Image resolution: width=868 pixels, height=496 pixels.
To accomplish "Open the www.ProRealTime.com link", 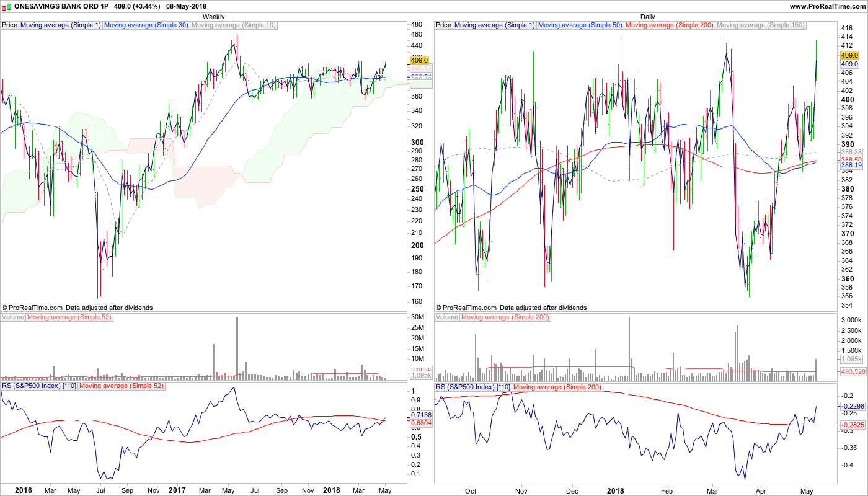I will point(827,6).
